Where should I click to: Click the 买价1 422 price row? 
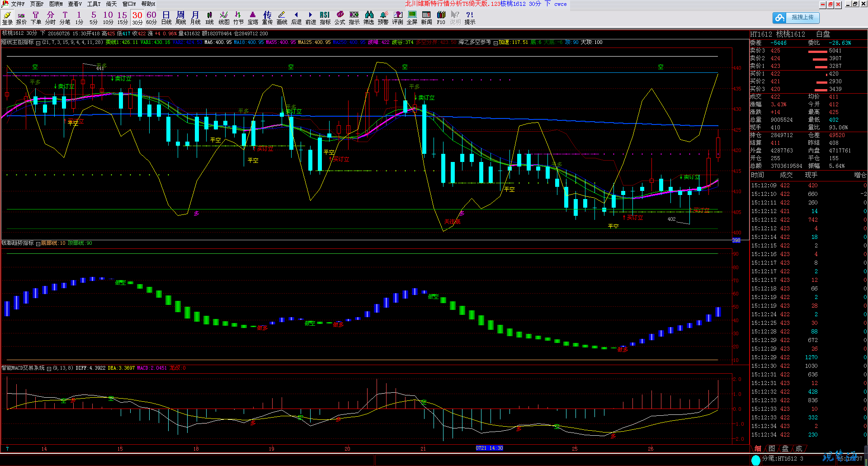(x=808, y=74)
